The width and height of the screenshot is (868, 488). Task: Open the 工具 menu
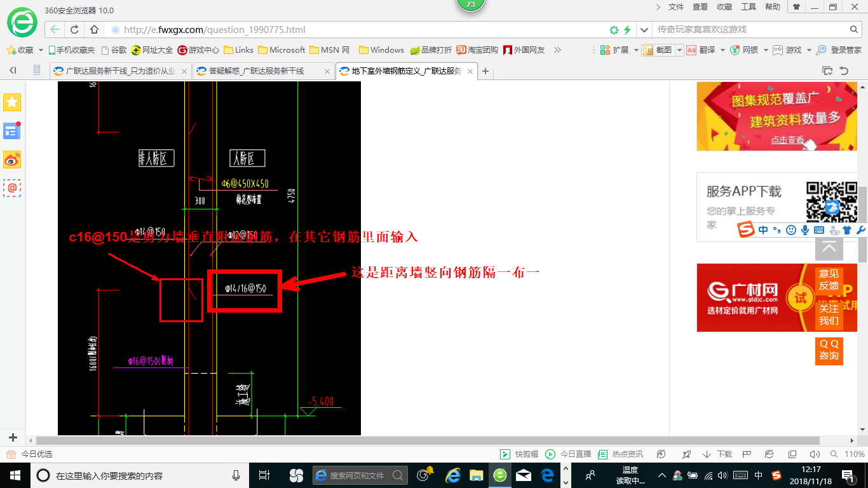[x=749, y=7]
